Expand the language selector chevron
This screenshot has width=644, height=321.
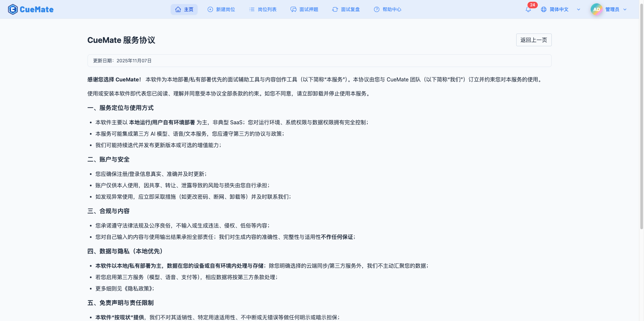point(578,9)
